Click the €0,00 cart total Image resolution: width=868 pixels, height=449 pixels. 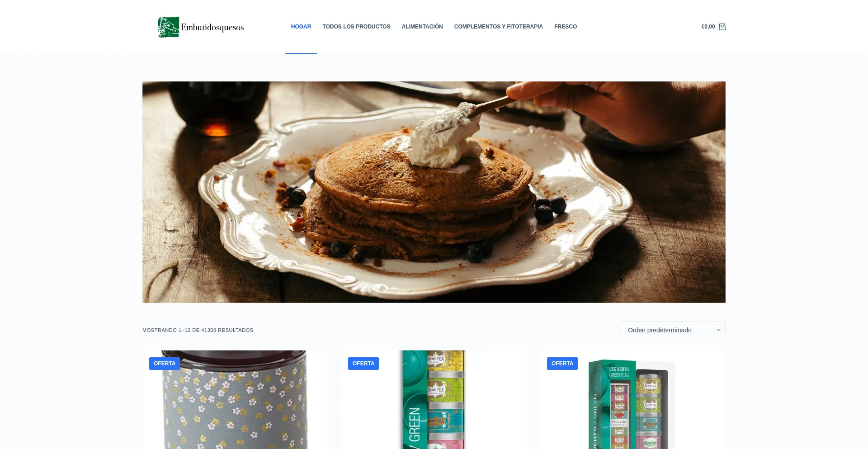(708, 27)
